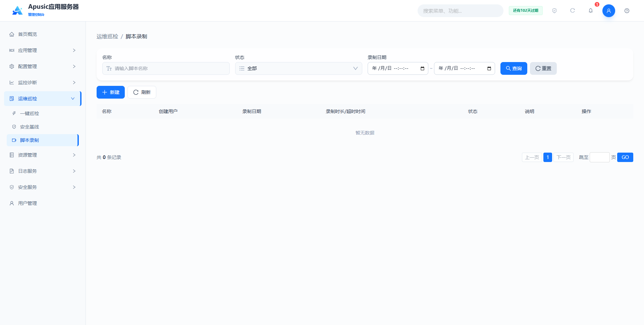Select the 安全基线 menu item

(42, 127)
